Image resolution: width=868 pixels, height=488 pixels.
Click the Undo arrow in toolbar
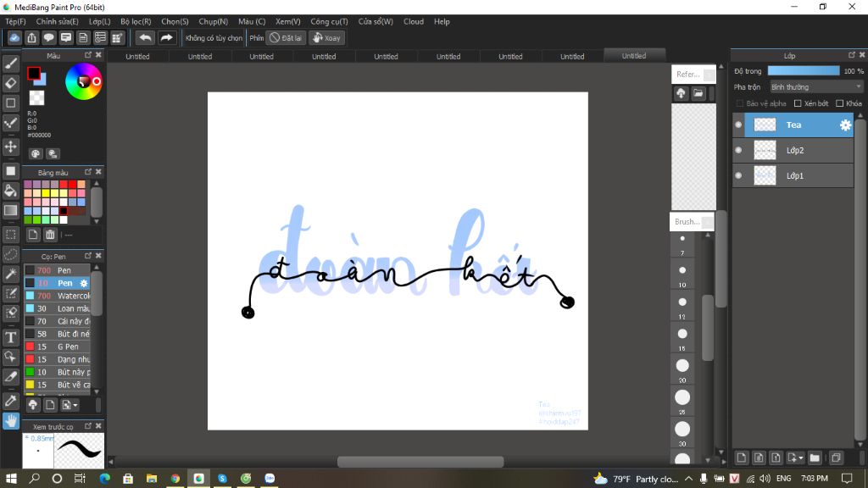pos(145,37)
